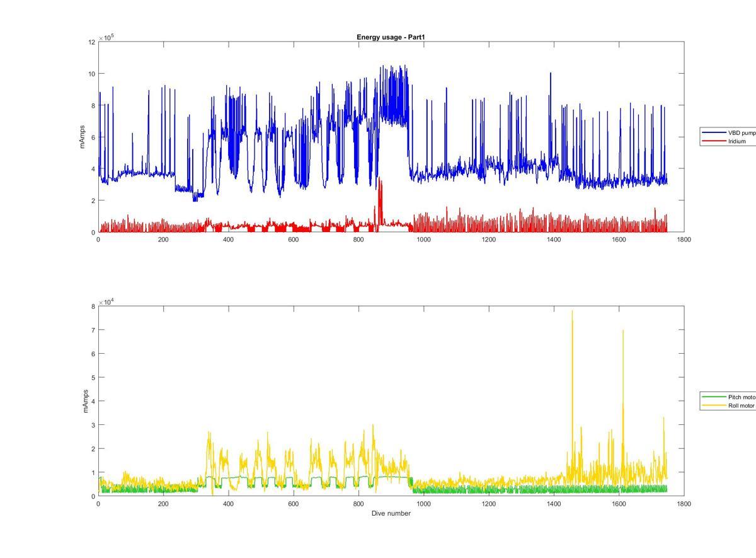This screenshot has width=756, height=558.
Task: Select the "Roll motor" legend entry
Action: coord(741,406)
